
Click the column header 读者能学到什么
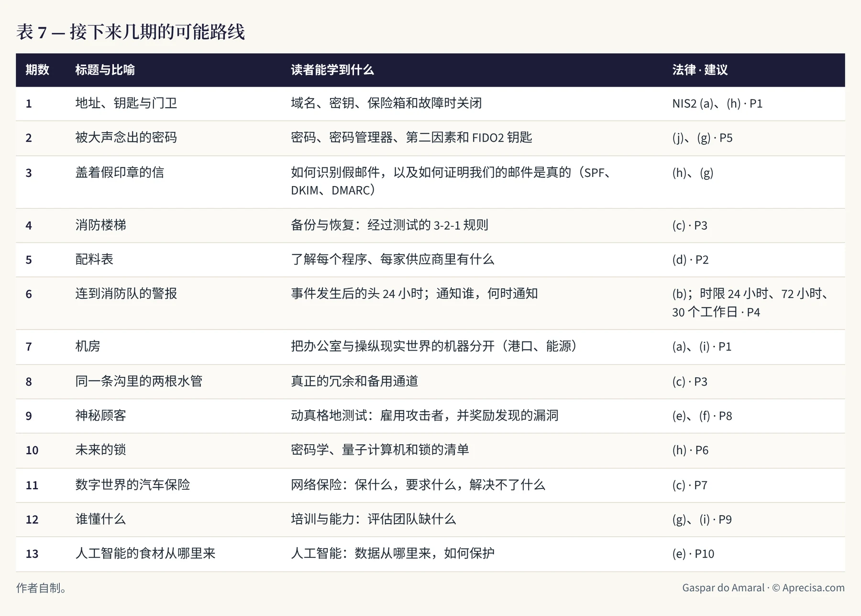coord(332,70)
